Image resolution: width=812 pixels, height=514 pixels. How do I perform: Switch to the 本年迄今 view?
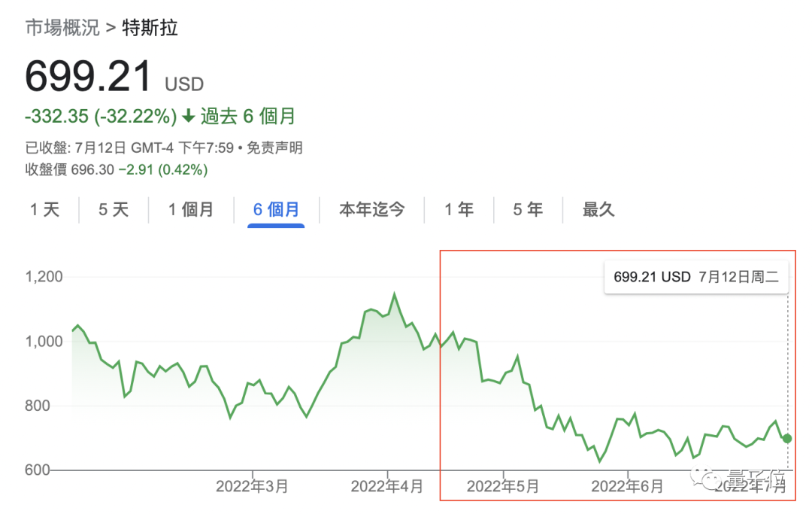point(371,210)
